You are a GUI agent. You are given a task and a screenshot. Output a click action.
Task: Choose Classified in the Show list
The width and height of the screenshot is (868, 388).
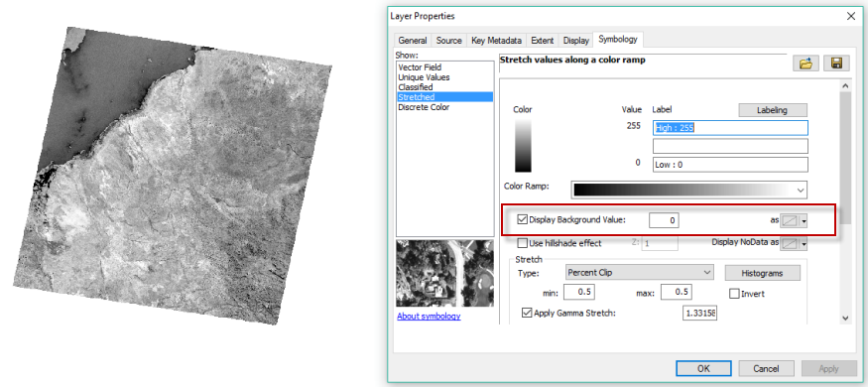(x=444, y=87)
